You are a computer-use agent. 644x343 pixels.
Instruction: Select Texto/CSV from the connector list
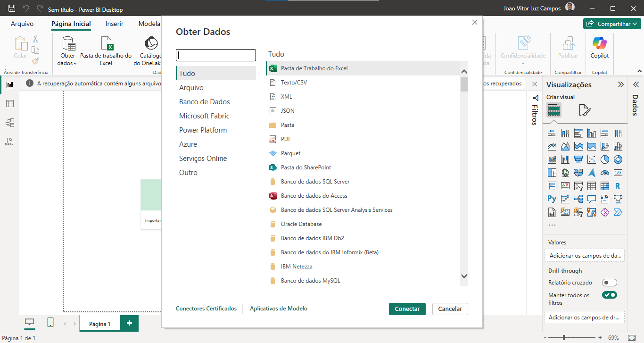(363, 83)
